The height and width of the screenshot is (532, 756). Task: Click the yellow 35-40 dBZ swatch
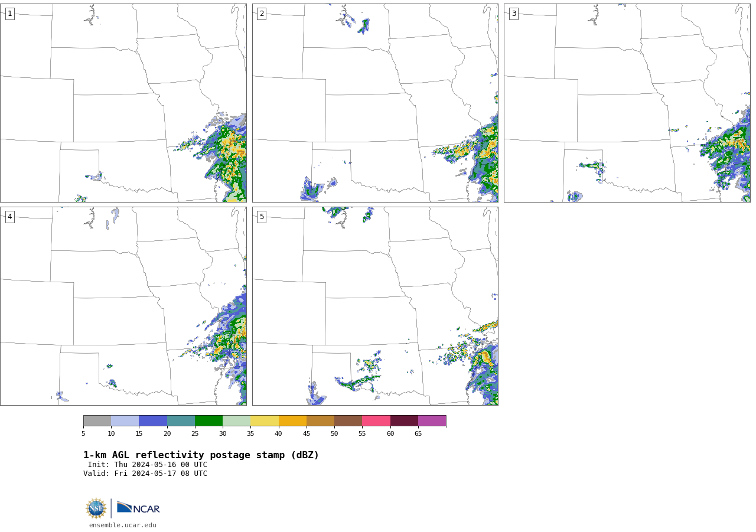coord(265,421)
